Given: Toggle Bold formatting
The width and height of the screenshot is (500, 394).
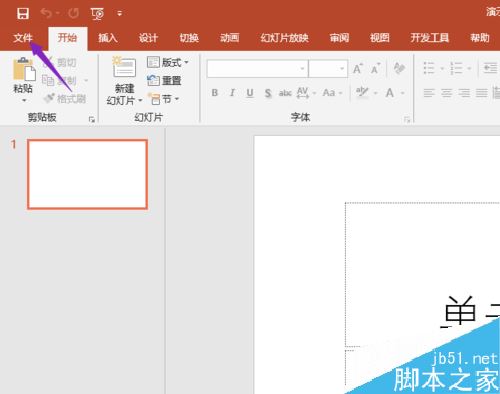Looking at the screenshot, I should [215, 93].
